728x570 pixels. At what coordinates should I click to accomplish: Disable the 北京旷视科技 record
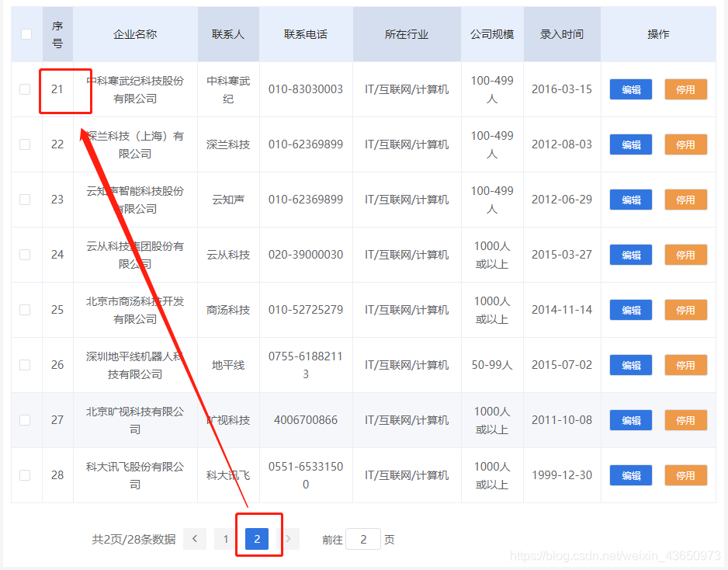coord(685,419)
